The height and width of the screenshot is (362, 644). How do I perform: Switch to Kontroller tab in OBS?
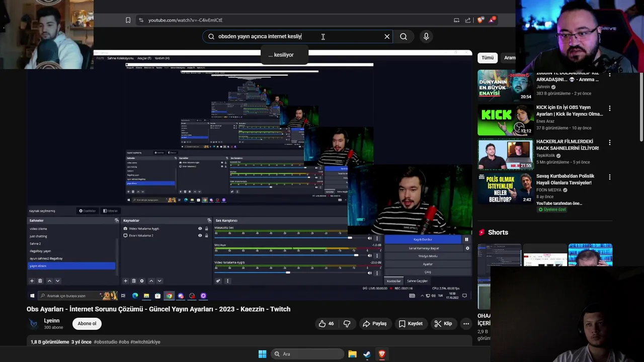tap(393, 281)
